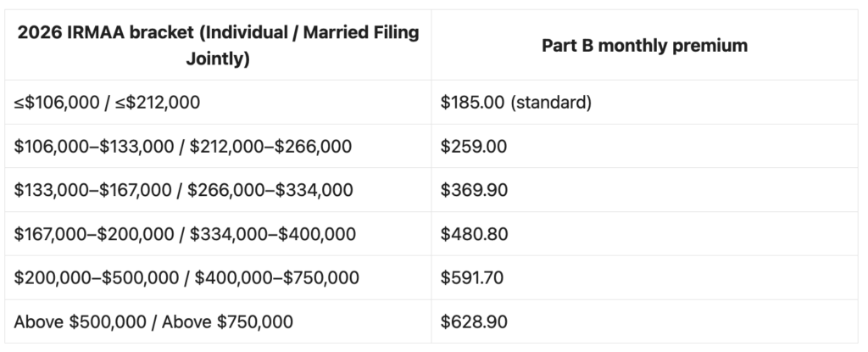Click the $628.90 premium cell
Screen dimensions: 868x352
644,321
